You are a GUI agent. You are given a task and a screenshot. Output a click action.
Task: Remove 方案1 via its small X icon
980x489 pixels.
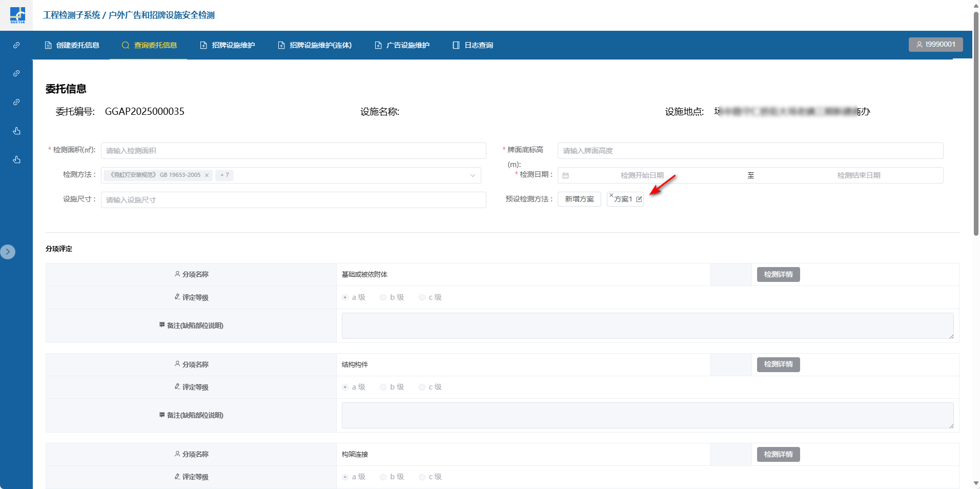pos(611,195)
